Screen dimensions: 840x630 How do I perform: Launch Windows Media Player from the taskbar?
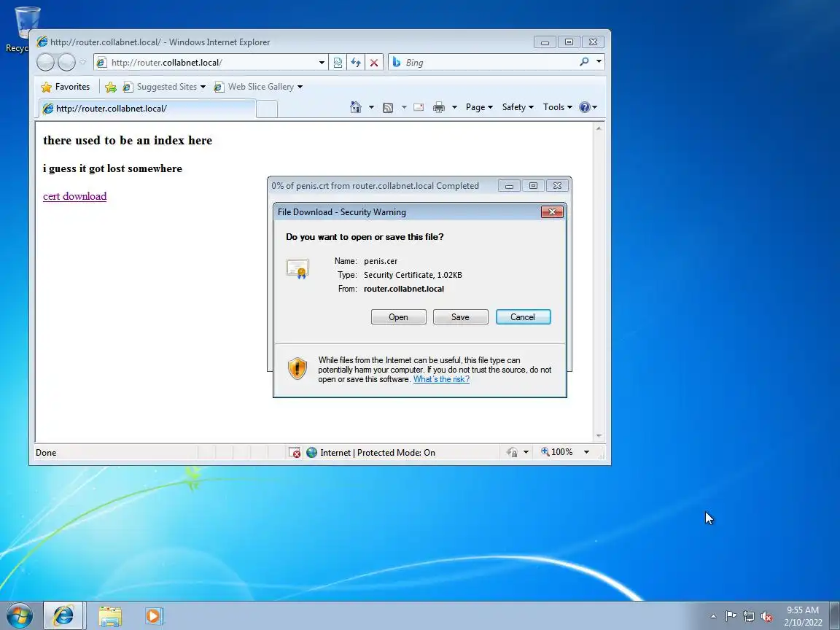click(153, 616)
